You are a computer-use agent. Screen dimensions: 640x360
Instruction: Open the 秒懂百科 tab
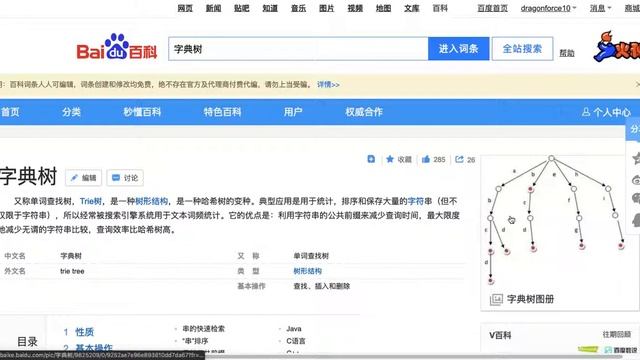142,112
